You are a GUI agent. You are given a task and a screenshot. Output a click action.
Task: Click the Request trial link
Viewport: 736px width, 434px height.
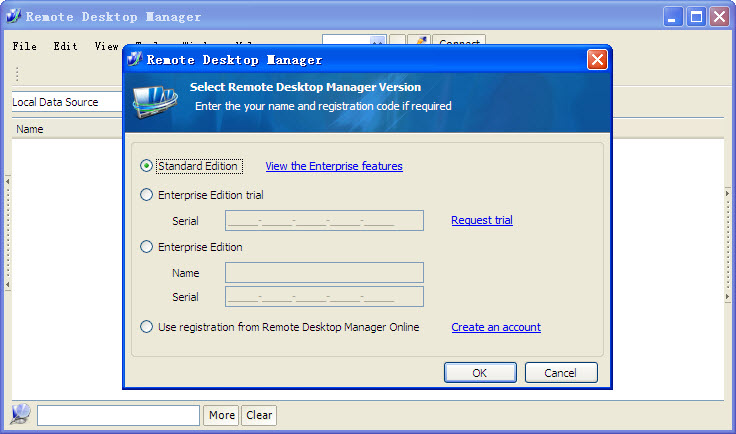click(x=482, y=220)
